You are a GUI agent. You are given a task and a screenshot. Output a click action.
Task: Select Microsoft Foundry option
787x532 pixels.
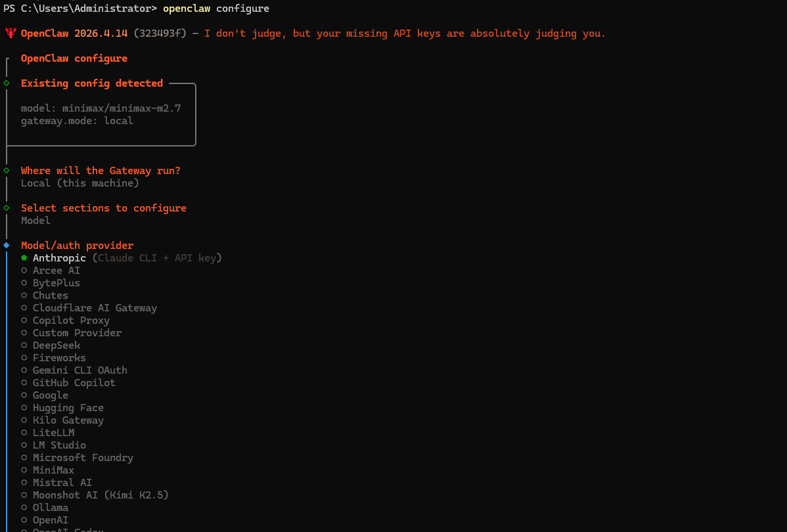click(83, 458)
